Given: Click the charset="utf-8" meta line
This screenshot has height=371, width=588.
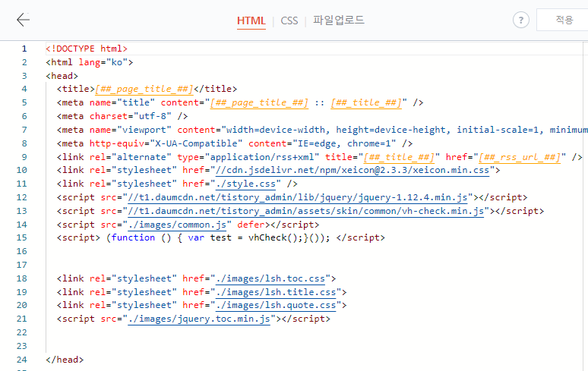Looking at the screenshot, I should point(122,116).
